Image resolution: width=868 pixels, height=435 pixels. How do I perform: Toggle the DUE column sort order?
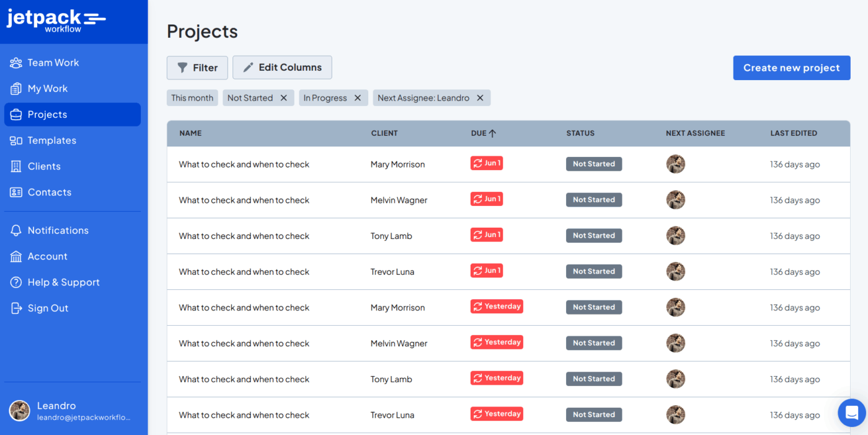484,133
